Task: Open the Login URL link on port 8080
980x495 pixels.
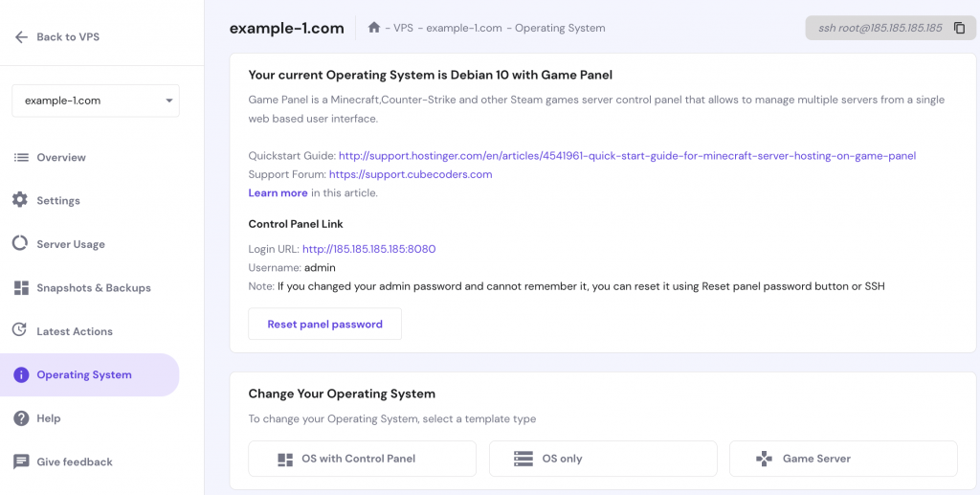Action: point(368,249)
